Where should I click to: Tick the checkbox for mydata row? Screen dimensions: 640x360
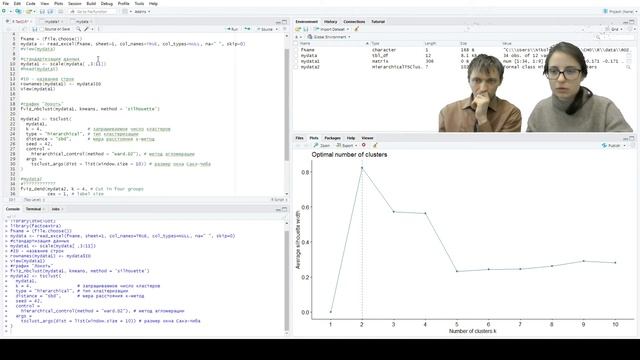pyautogui.click(x=296, y=56)
